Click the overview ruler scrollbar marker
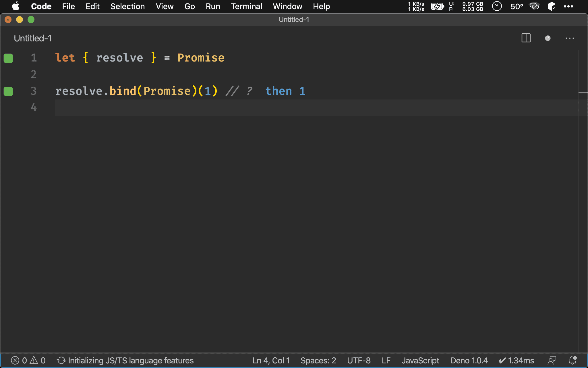The width and height of the screenshot is (588, 368). pos(583,93)
